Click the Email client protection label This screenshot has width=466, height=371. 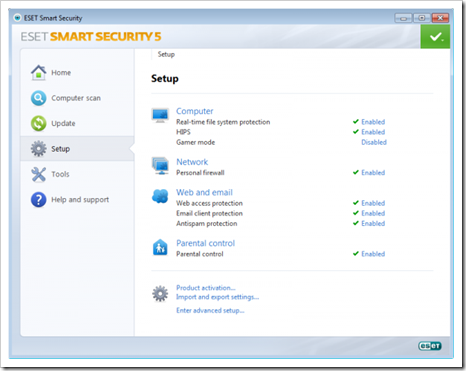[x=209, y=213]
